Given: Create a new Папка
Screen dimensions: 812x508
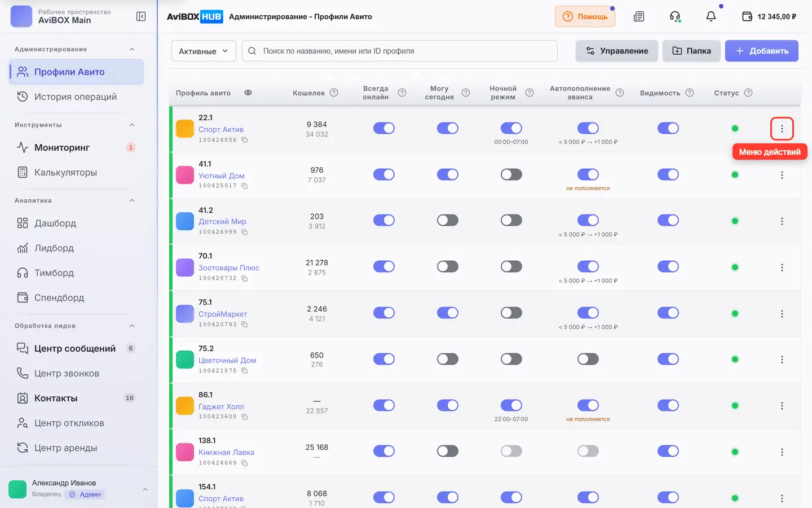Looking at the screenshot, I should tap(691, 51).
